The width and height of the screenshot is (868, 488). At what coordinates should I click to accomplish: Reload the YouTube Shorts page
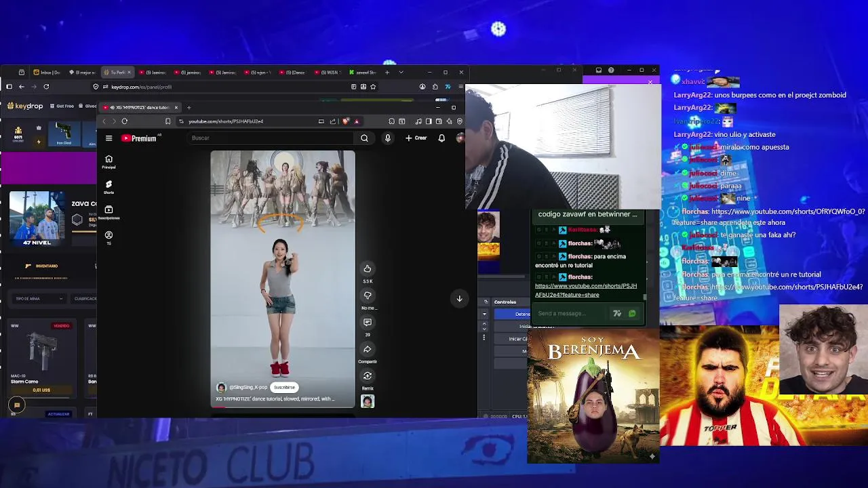click(x=125, y=121)
